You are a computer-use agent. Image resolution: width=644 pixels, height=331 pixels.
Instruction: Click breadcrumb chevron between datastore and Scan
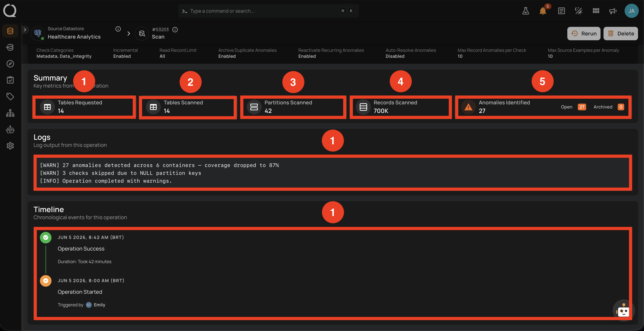129,34
